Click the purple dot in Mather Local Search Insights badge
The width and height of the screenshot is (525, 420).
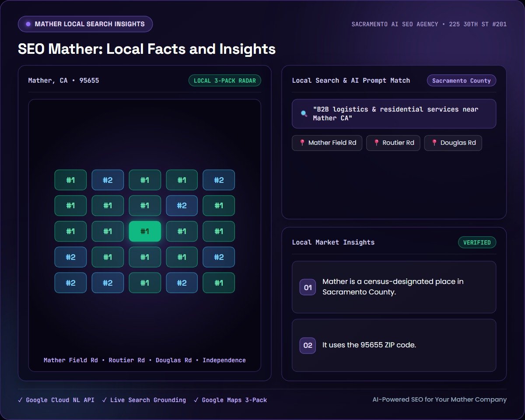(28, 24)
